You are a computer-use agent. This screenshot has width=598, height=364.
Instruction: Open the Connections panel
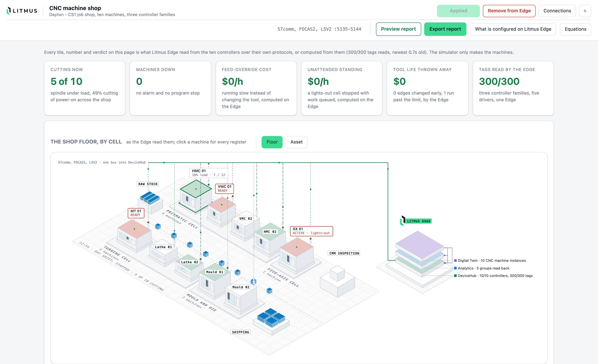click(557, 11)
